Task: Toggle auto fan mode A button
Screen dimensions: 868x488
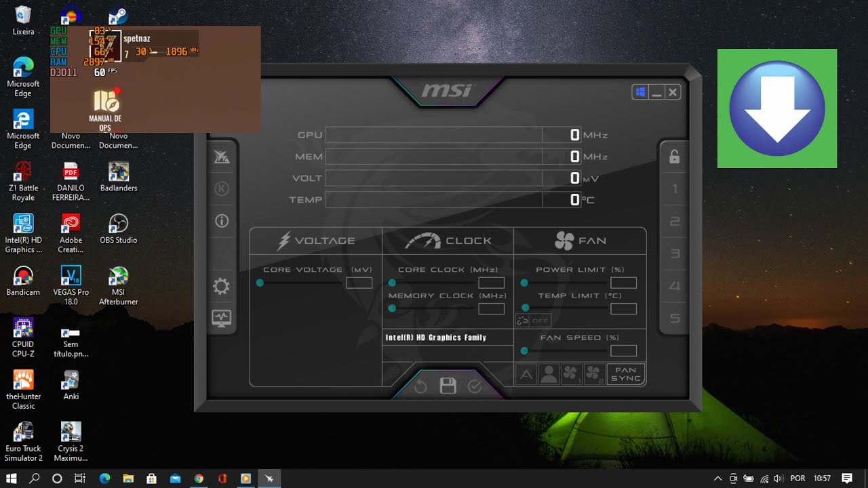Action: (526, 374)
